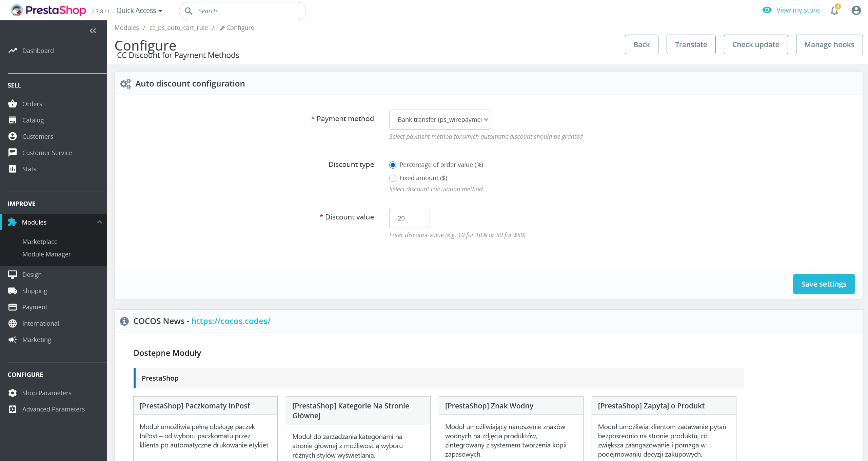Select Fixed amount discount type
Viewport: 868px width, 461px height.
tap(393, 178)
